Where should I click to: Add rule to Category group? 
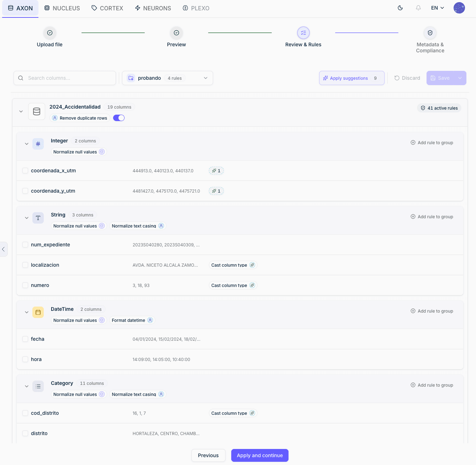click(x=432, y=385)
